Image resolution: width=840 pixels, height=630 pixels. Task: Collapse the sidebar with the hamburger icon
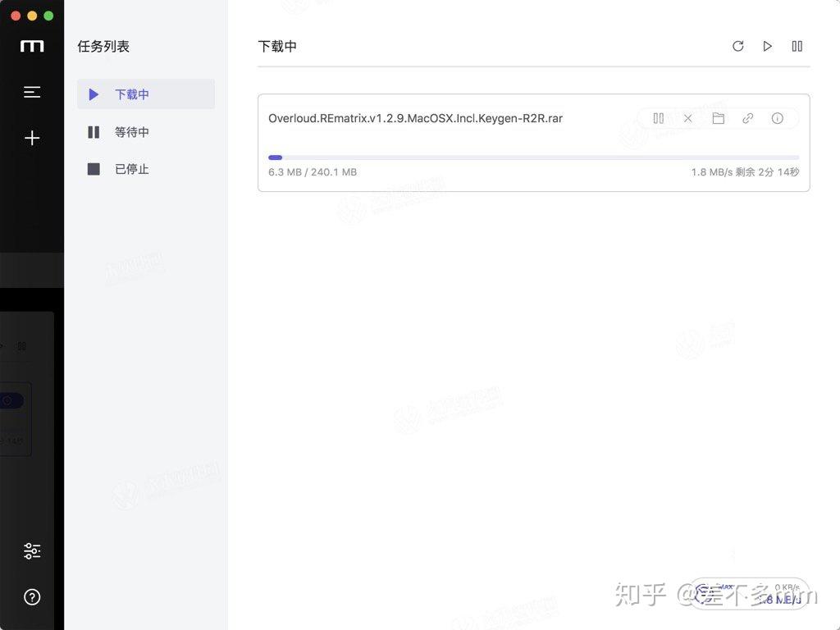[x=32, y=92]
